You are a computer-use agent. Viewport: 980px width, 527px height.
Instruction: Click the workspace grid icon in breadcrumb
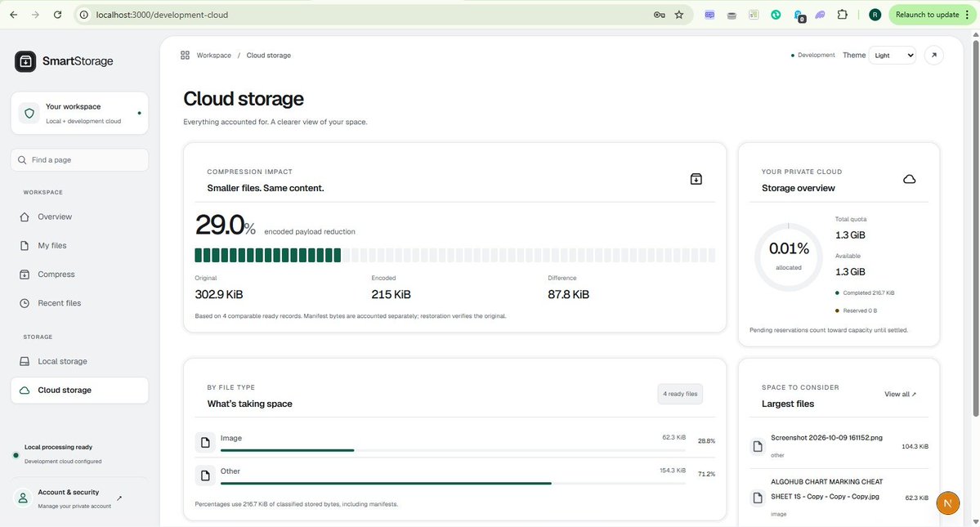coord(185,55)
